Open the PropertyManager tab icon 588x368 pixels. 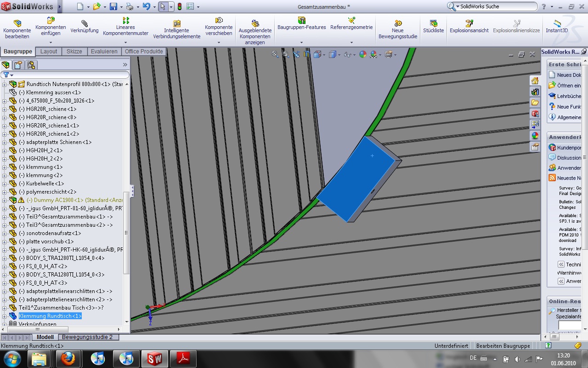coord(18,65)
